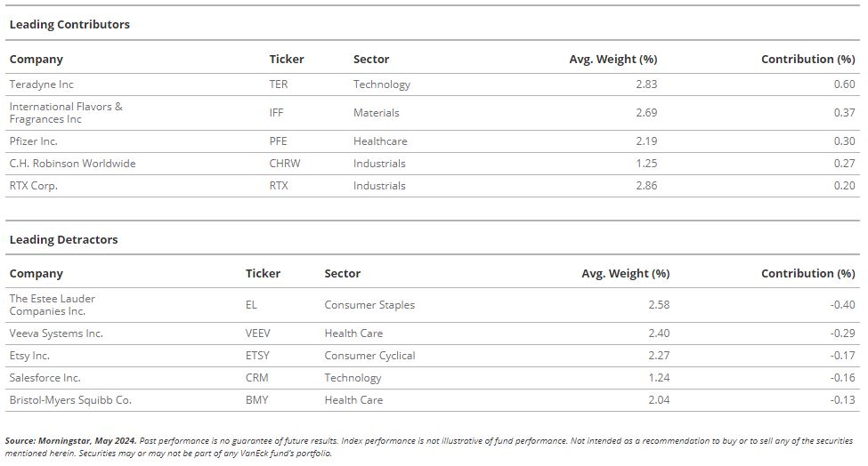Click the PFE ticker symbol
Screen dimensions: 868x466
coord(278,141)
